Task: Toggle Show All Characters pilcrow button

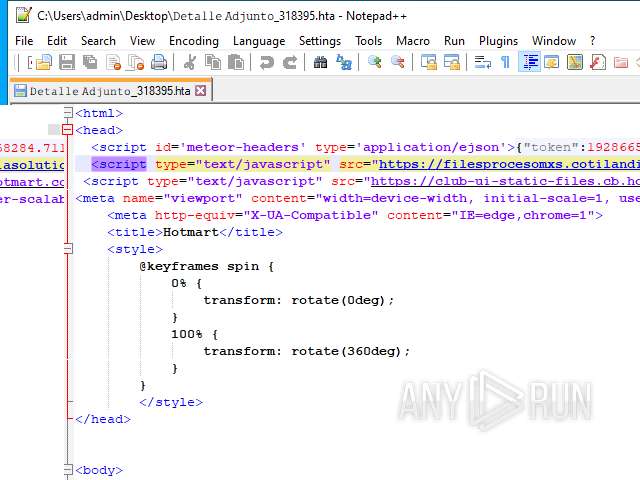Action: pyautogui.click(x=505, y=62)
